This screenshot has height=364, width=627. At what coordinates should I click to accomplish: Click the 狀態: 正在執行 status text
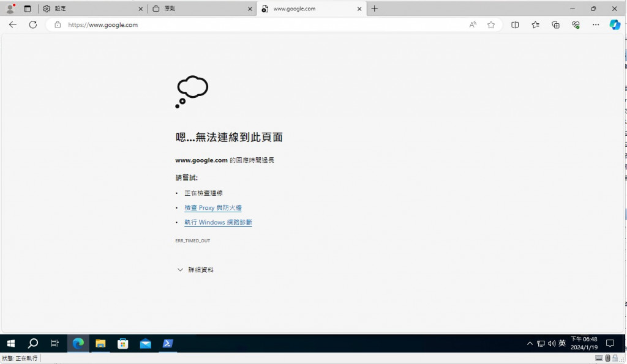(20, 358)
